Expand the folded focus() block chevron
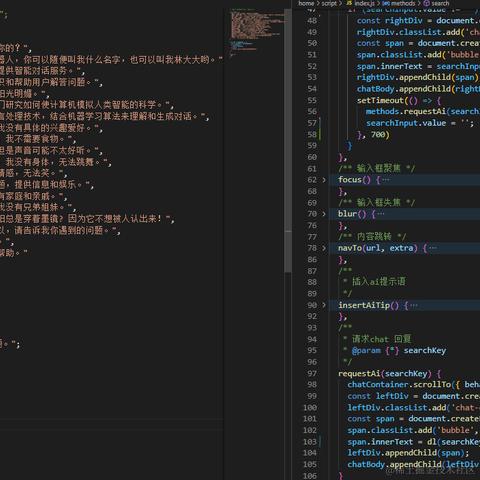The height and width of the screenshot is (480, 480). click(324, 180)
